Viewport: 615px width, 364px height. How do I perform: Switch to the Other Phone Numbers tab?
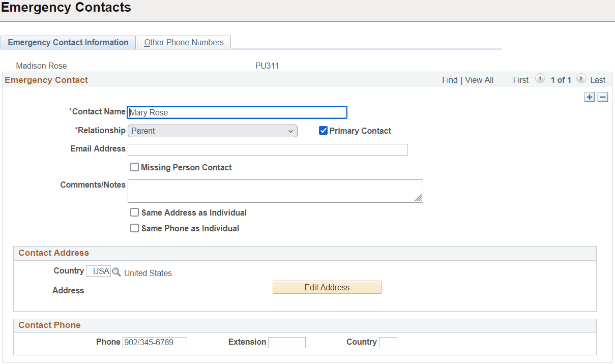pyautogui.click(x=184, y=43)
